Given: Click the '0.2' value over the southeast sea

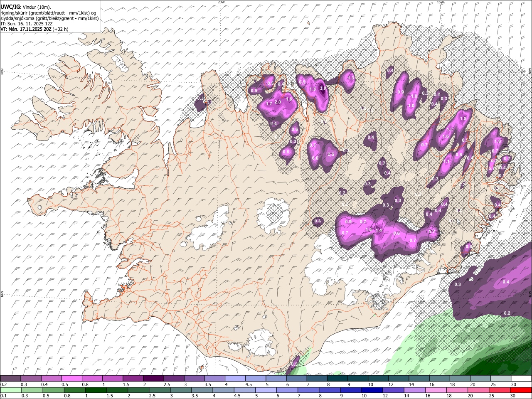Looking at the screenshot, I should (x=507, y=313).
